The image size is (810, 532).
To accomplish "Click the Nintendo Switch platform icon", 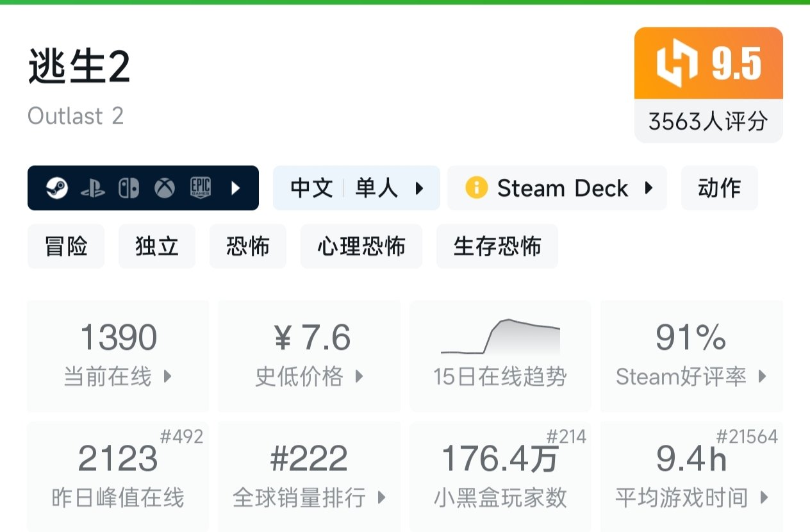I will click(128, 188).
